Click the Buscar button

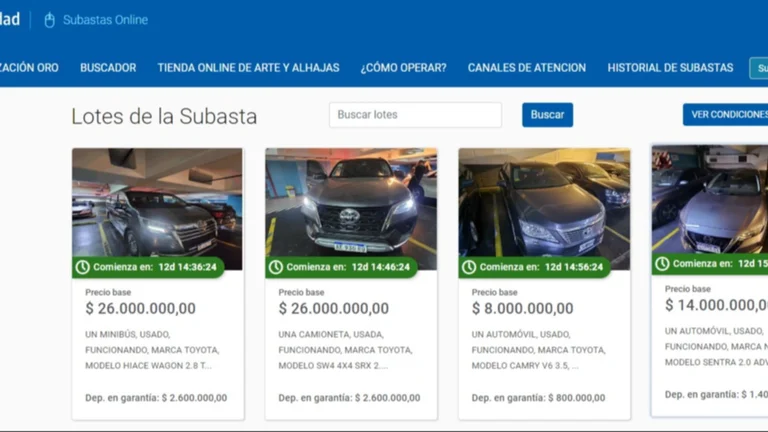coord(548,115)
